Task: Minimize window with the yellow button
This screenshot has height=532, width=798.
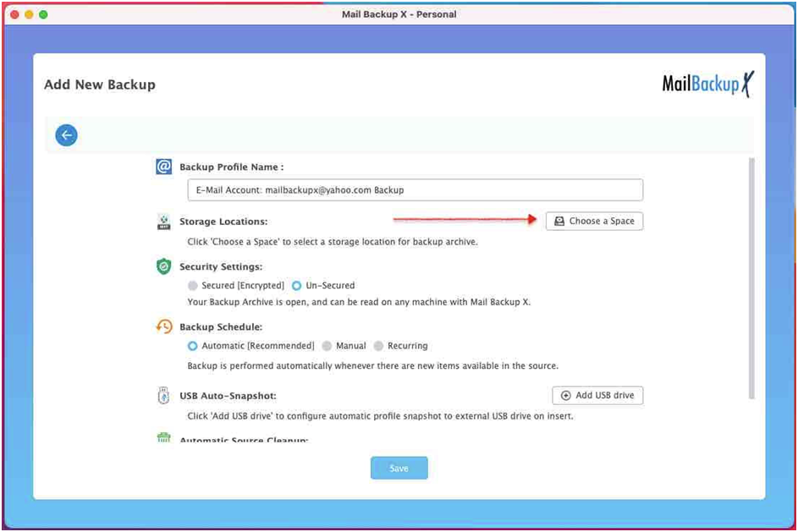Action: pos(29,14)
